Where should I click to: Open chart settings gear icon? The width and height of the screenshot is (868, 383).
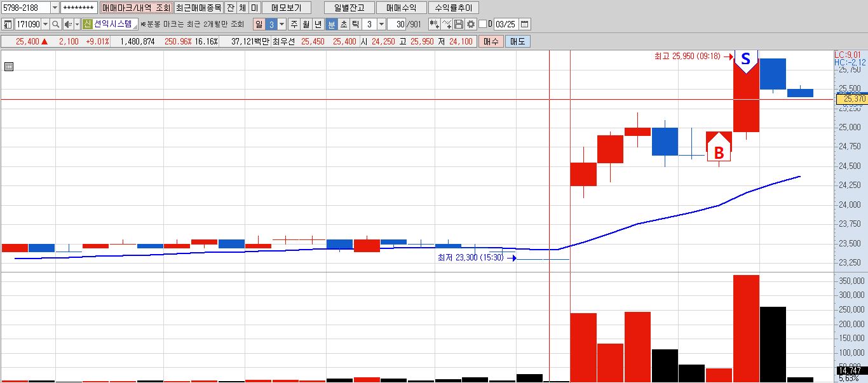pyautogui.click(x=471, y=24)
